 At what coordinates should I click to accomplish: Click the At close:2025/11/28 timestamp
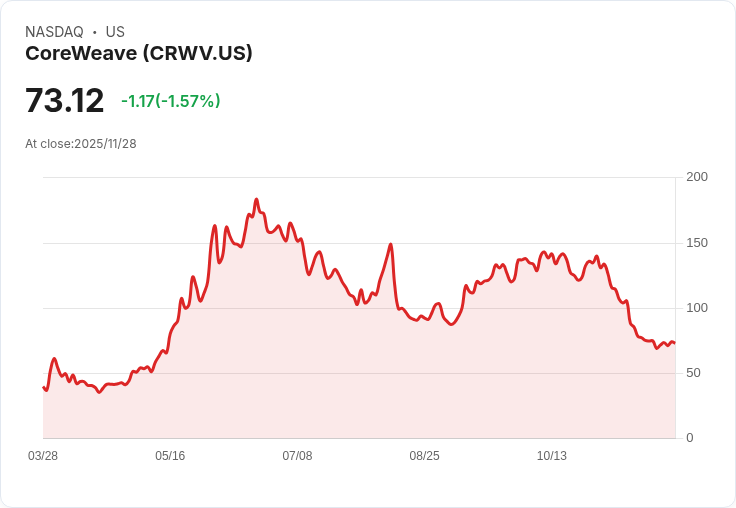tap(81, 144)
